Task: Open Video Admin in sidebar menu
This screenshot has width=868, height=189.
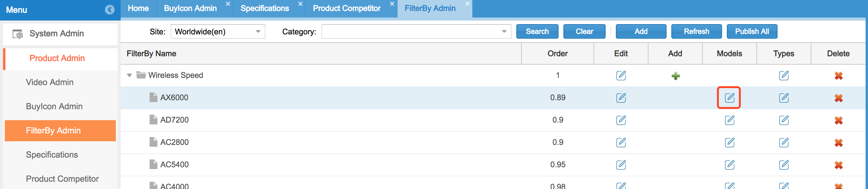Action: click(x=49, y=82)
